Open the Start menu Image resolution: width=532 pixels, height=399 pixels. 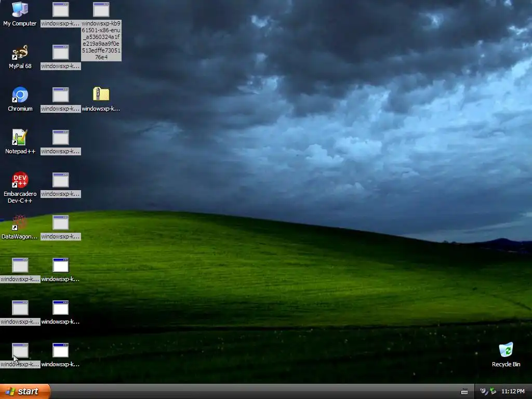(25, 391)
